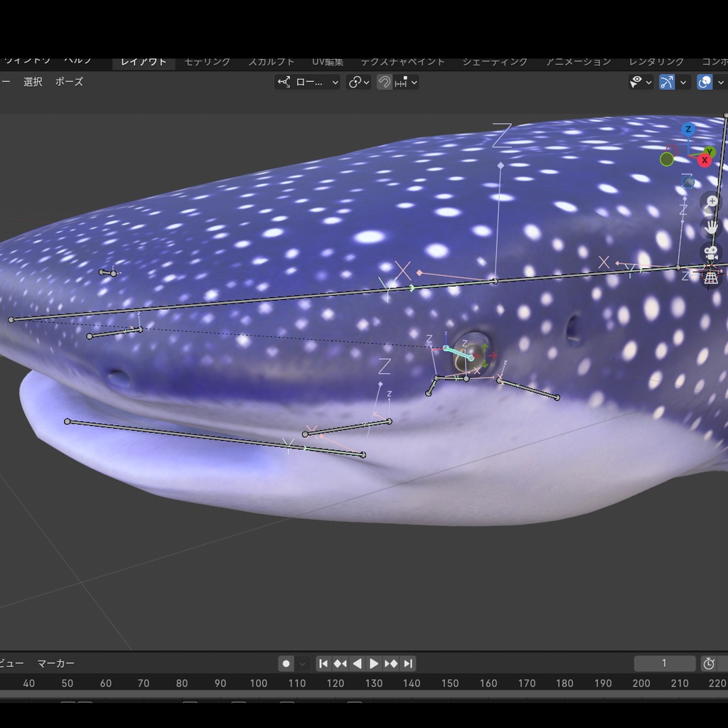
Task: Click the Z axis on the navigation gizmo
Action: coord(687,129)
